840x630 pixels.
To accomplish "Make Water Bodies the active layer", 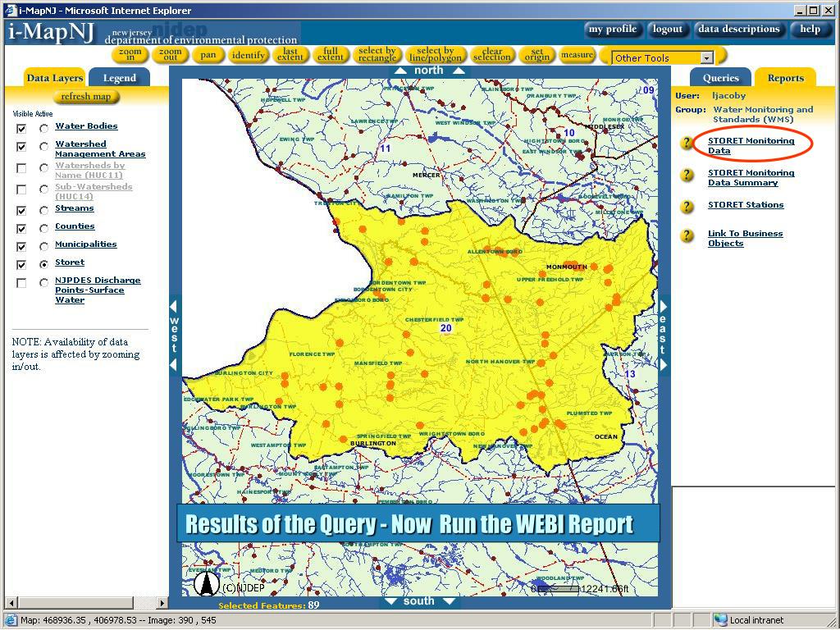I will 44,129.
